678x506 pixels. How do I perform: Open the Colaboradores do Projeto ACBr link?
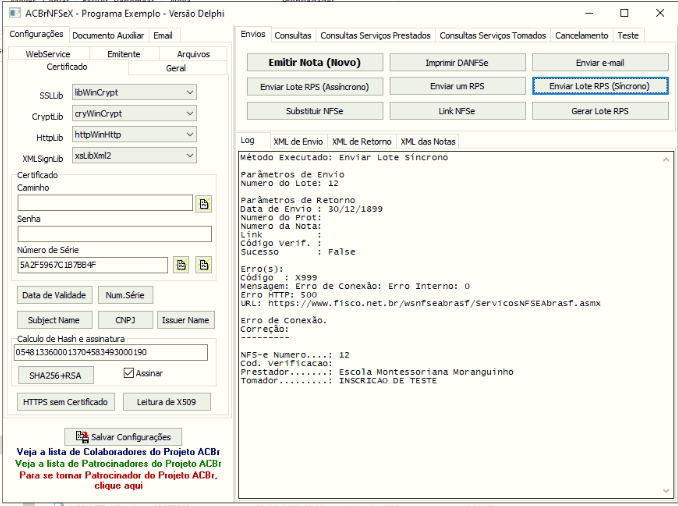(118, 452)
